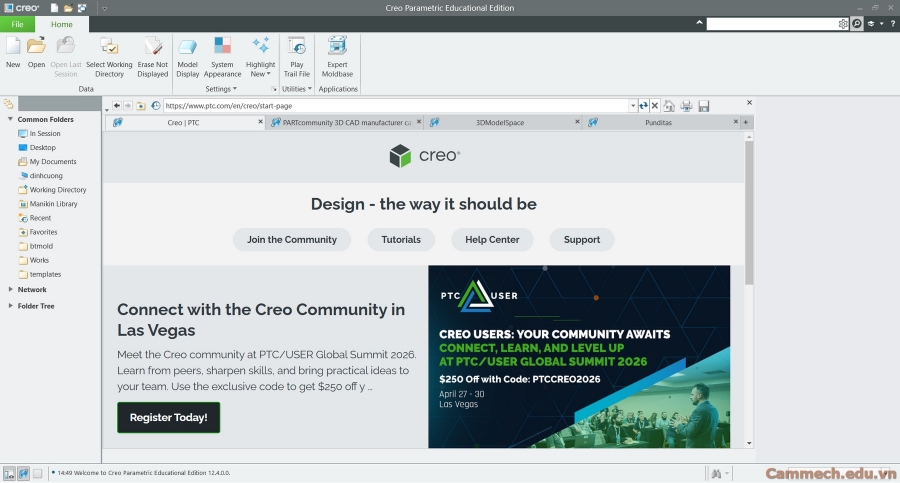Open Quick Access Toolbar customize arrow
This screenshot has width=900, height=483.
(104, 9)
